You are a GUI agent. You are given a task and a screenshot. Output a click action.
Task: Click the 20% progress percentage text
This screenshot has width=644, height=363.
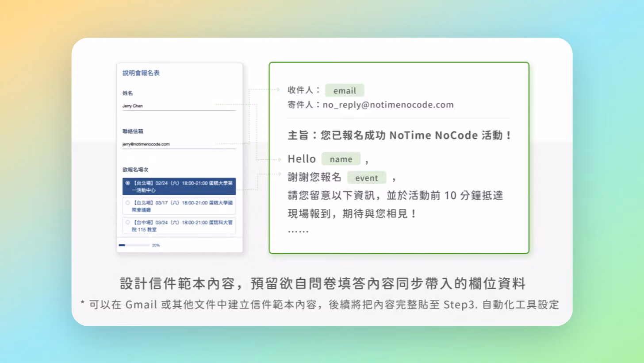[156, 245]
